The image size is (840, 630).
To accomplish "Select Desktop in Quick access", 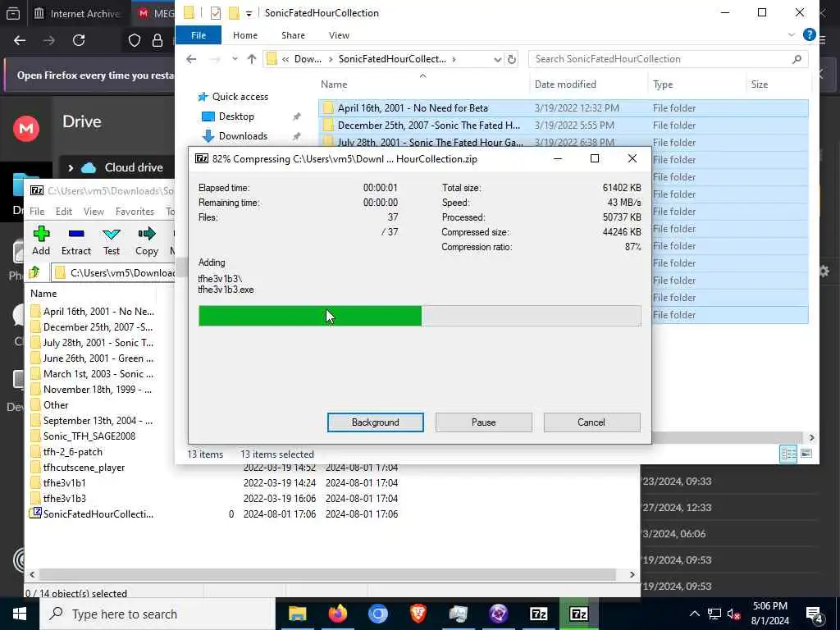I will click(x=236, y=116).
